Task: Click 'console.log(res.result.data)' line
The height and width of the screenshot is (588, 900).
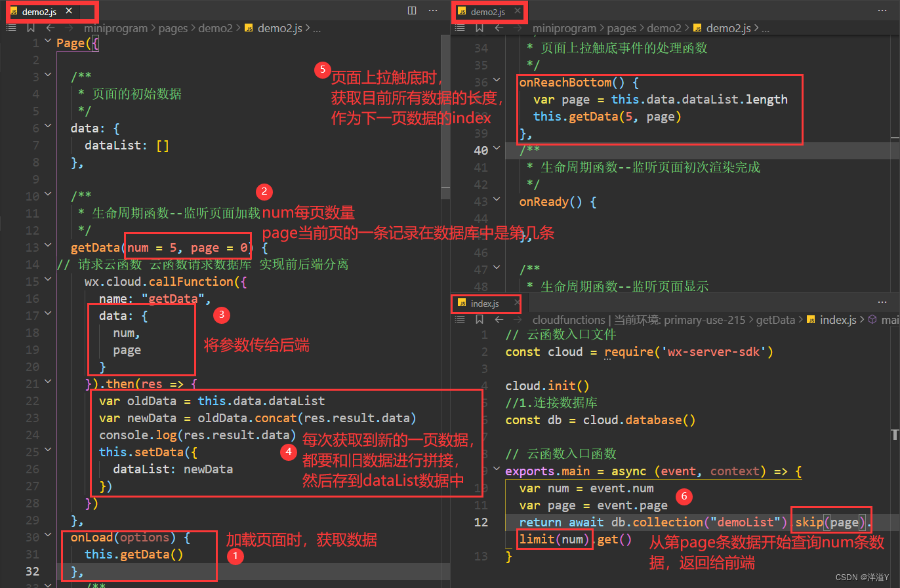Action: click(197, 435)
